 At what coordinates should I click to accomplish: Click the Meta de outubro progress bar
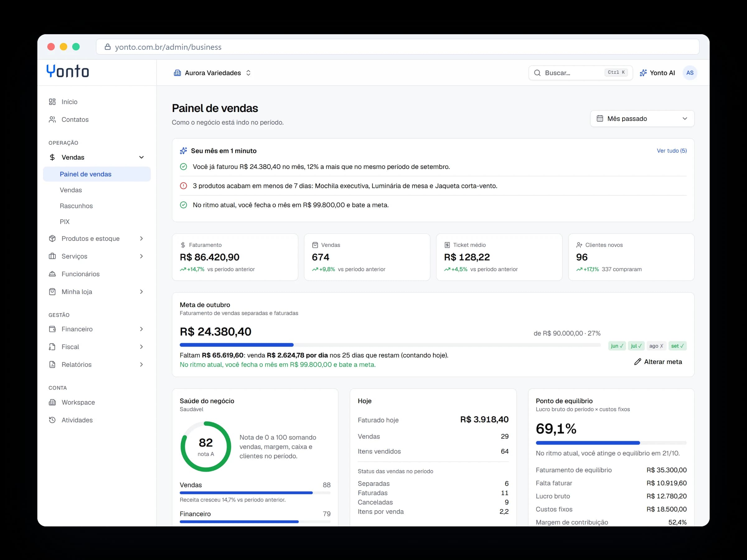(390, 345)
